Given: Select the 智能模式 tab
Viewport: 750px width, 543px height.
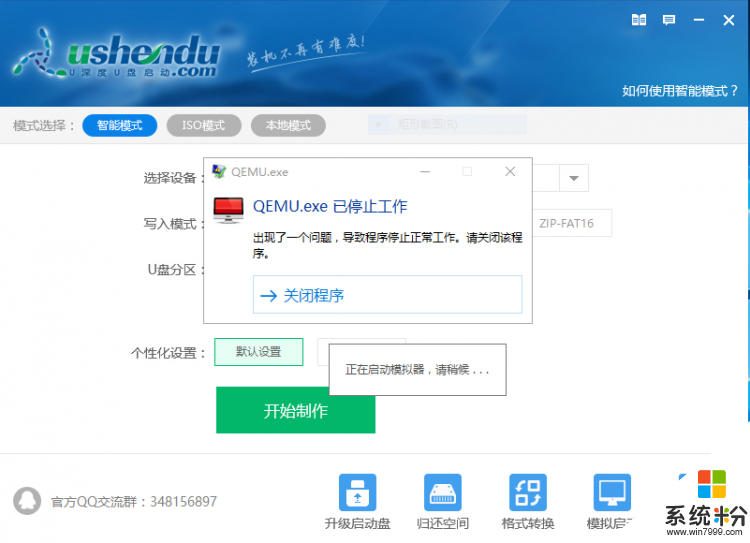Looking at the screenshot, I should (120, 125).
